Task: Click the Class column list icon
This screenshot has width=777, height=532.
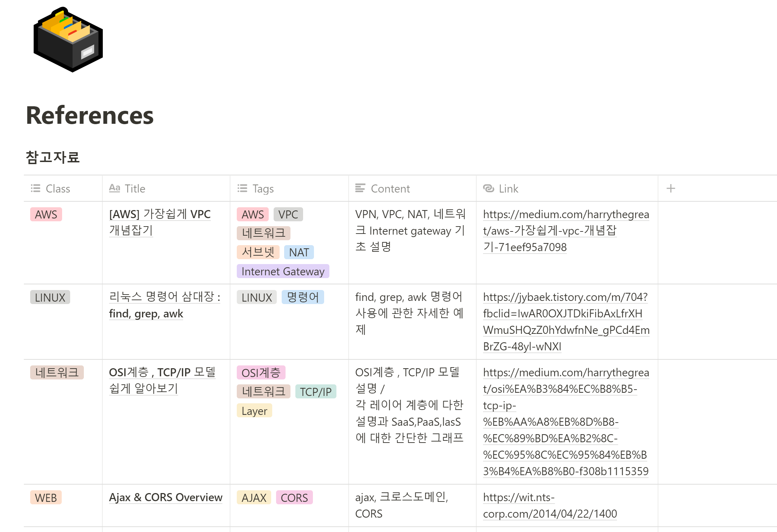Action: tap(35, 188)
